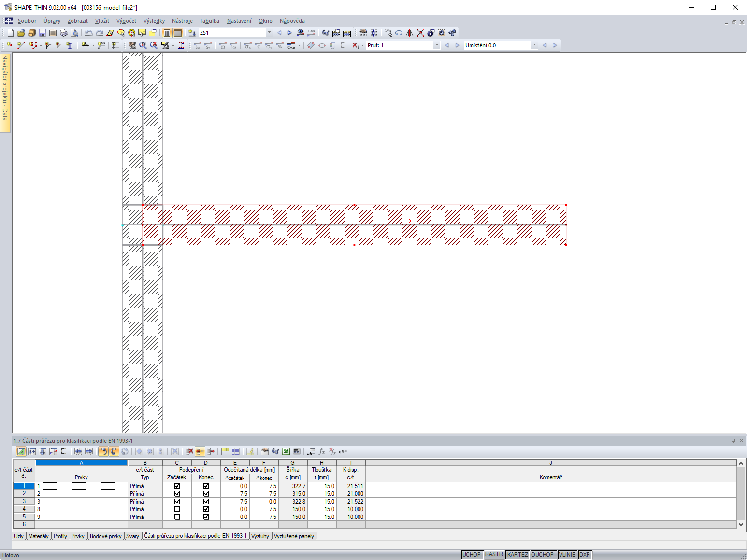Screen dimensions: 747x560
Task: Toggle the OUCHOP status button
Action: [543, 555]
